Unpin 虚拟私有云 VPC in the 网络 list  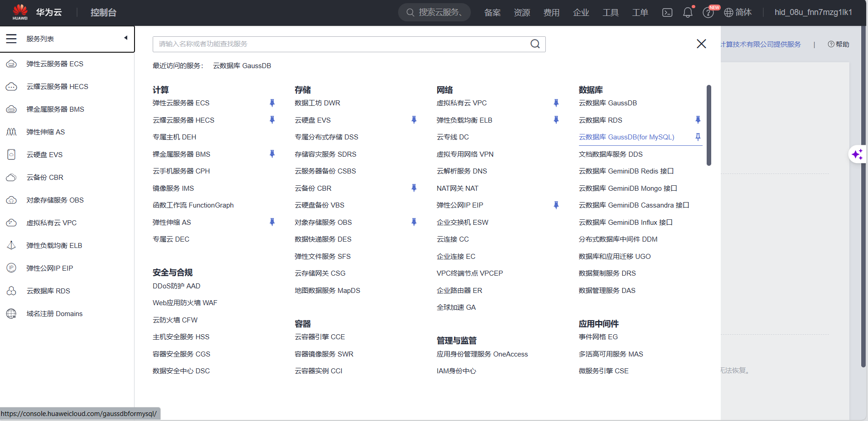coord(556,103)
